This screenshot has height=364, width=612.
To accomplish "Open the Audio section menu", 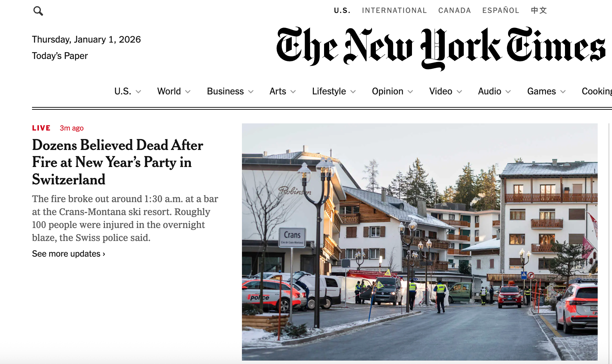I will [x=494, y=91].
